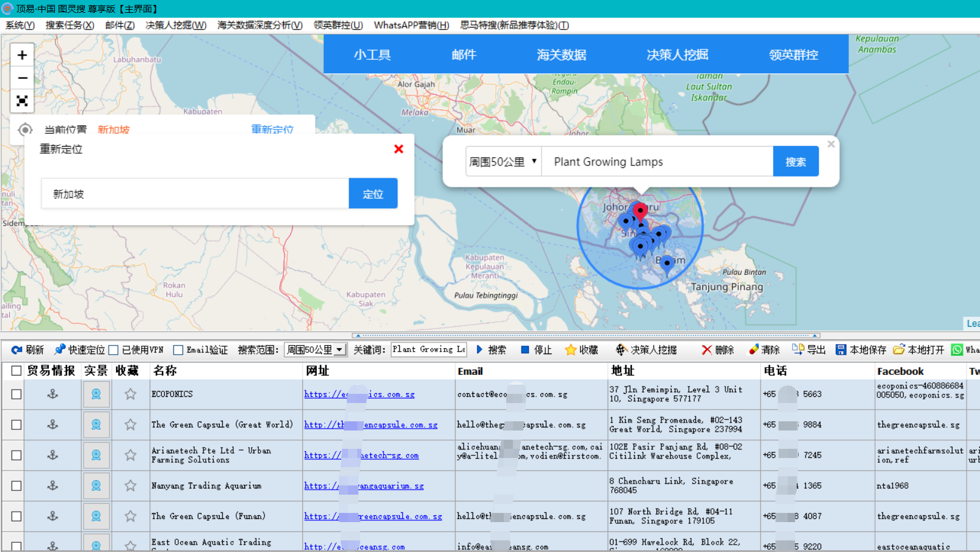This screenshot has width=980, height=552.
Task: Star the Arianetech Pte Ltd row
Action: point(130,455)
